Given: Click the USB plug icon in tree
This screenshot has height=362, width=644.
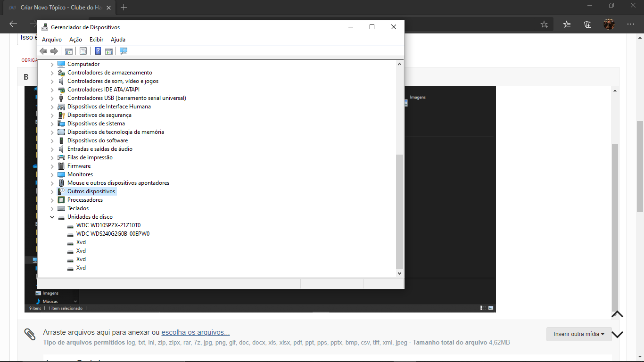Looking at the screenshot, I should (x=61, y=98).
